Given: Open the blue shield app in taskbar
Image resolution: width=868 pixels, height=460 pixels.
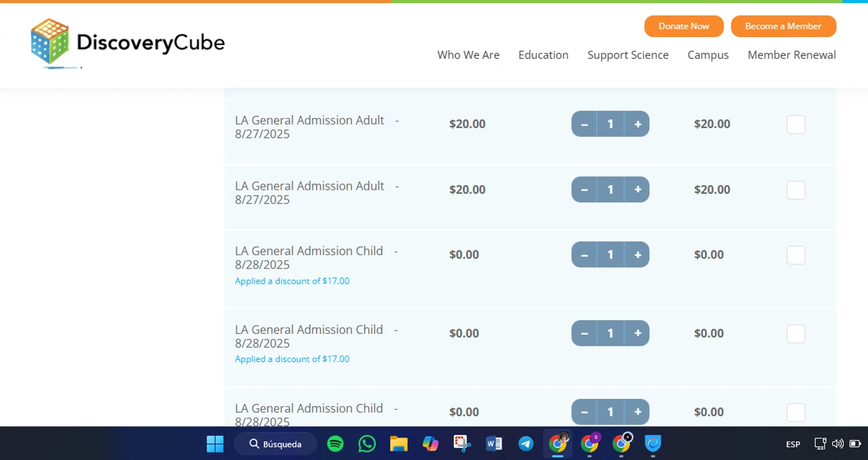Looking at the screenshot, I should [653, 444].
